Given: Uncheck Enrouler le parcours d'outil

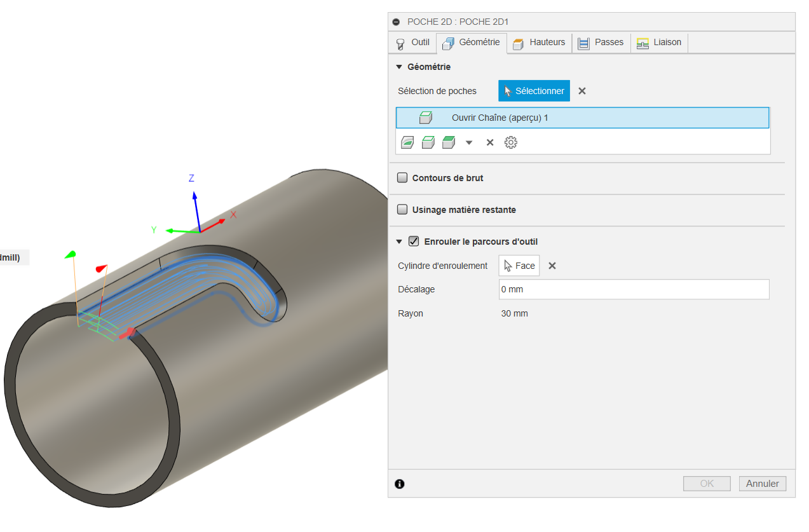Looking at the screenshot, I should (x=414, y=241).
